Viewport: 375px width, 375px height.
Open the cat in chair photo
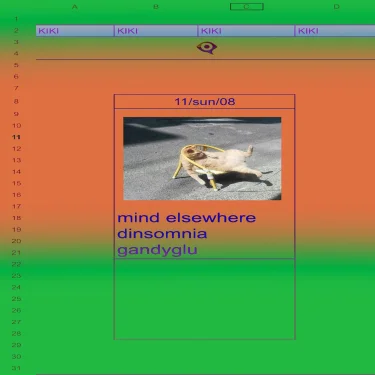point(202,159)
